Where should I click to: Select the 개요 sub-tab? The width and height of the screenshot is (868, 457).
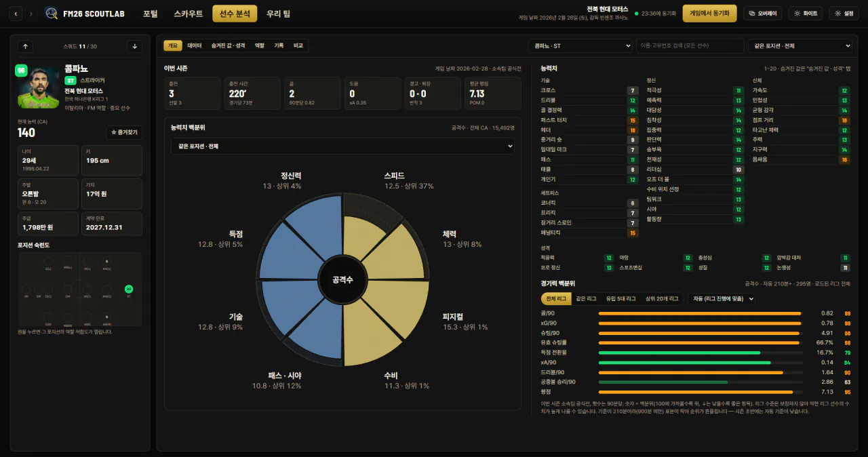pos(173,45)
